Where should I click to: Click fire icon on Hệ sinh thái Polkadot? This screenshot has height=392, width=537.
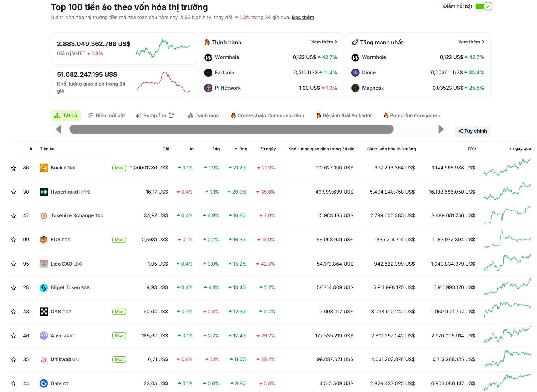[319, 115]
